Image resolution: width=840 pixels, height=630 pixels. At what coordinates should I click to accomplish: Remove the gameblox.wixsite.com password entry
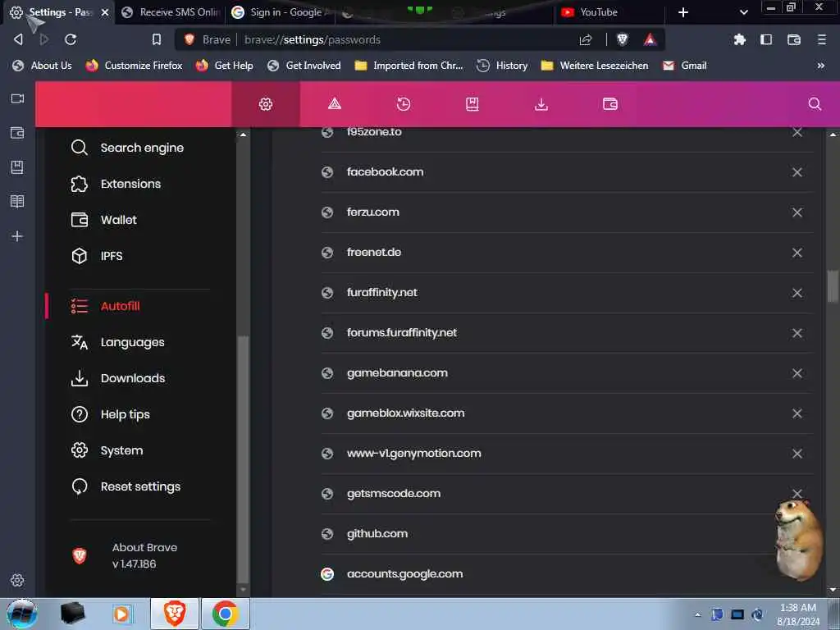tap(797, 413)
